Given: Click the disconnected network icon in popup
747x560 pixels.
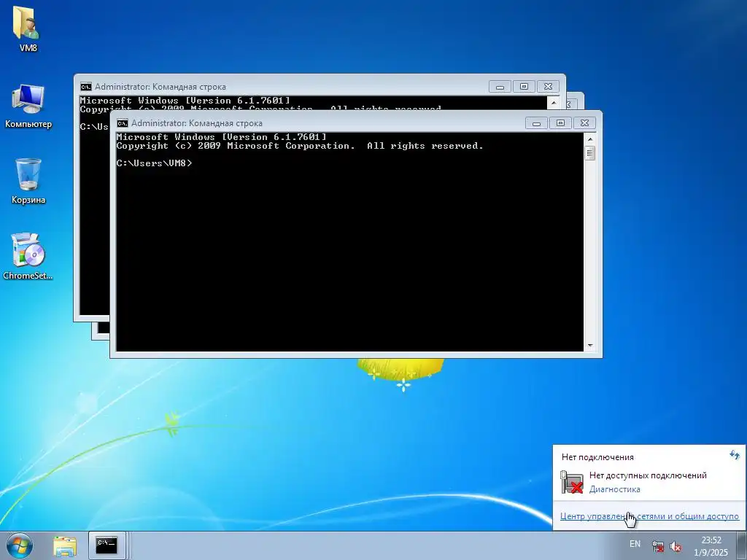Looking at the screenshot, I should (572, 482).
